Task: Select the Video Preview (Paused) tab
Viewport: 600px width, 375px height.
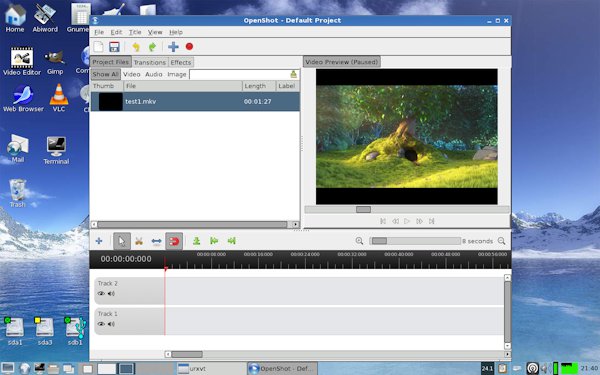Action: point(342,62)
